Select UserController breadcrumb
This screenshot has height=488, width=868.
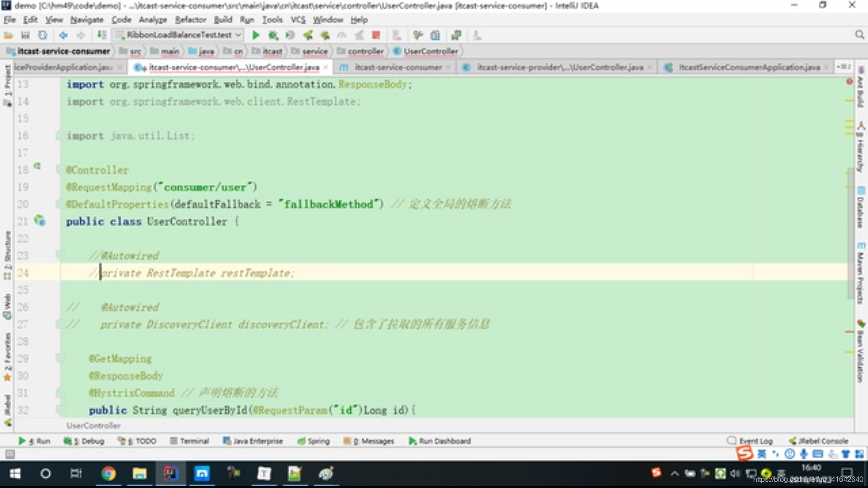(426, 51)
